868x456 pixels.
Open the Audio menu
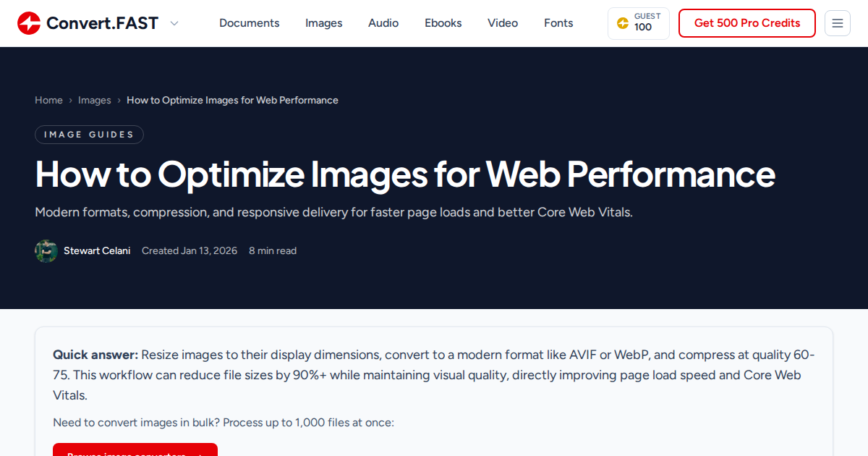point(383,23)
